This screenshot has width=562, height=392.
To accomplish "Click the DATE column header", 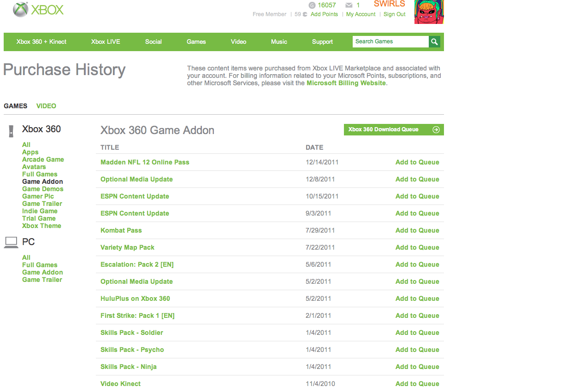I will (314, 147).
